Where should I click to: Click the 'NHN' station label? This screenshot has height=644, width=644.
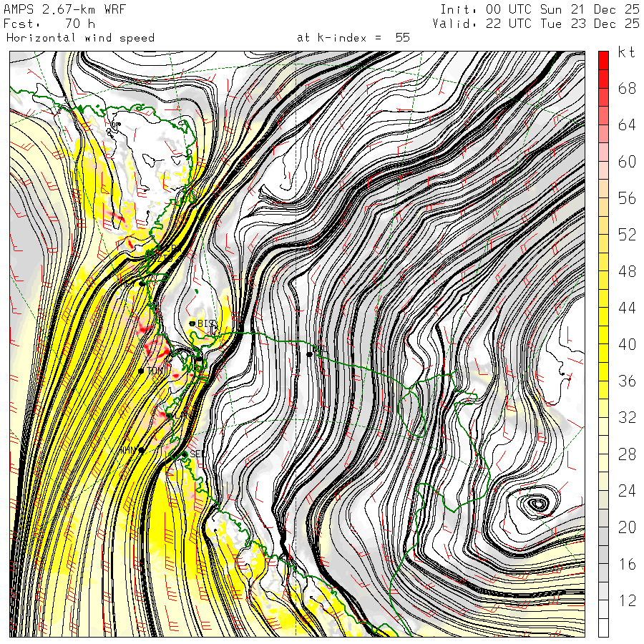(x=128, y=450)
